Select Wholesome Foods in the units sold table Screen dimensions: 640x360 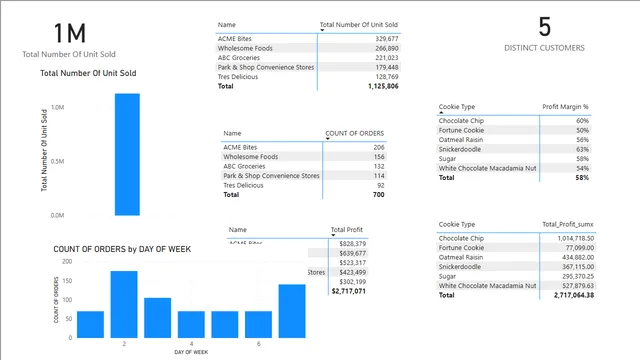click(x=245, y=48)
